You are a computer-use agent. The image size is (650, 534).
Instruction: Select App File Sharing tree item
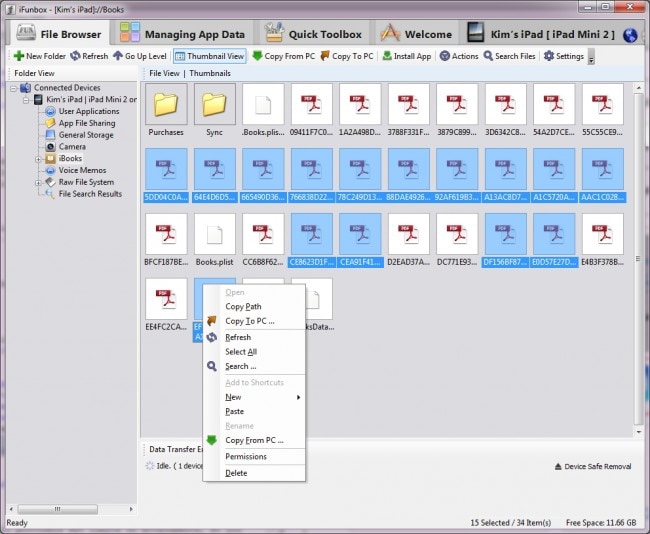(87, 123)
